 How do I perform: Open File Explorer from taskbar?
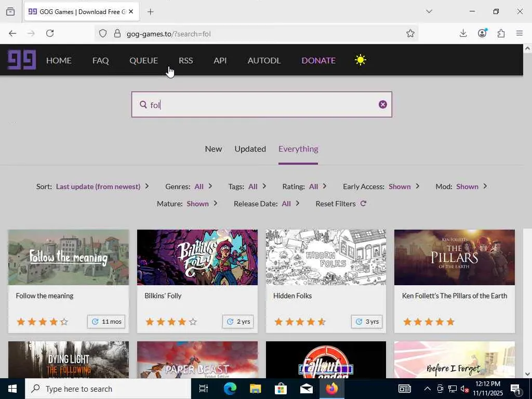(255, 389)
